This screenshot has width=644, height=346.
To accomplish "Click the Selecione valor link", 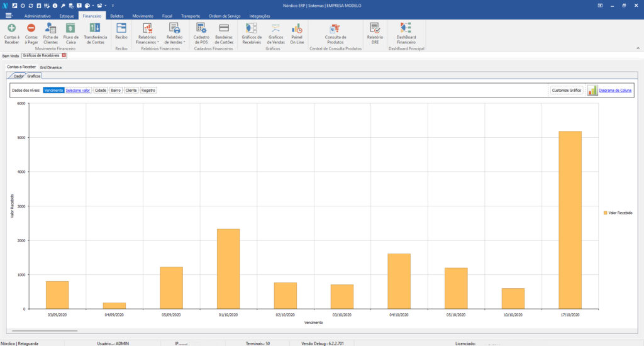I will (x=78, y=91).
